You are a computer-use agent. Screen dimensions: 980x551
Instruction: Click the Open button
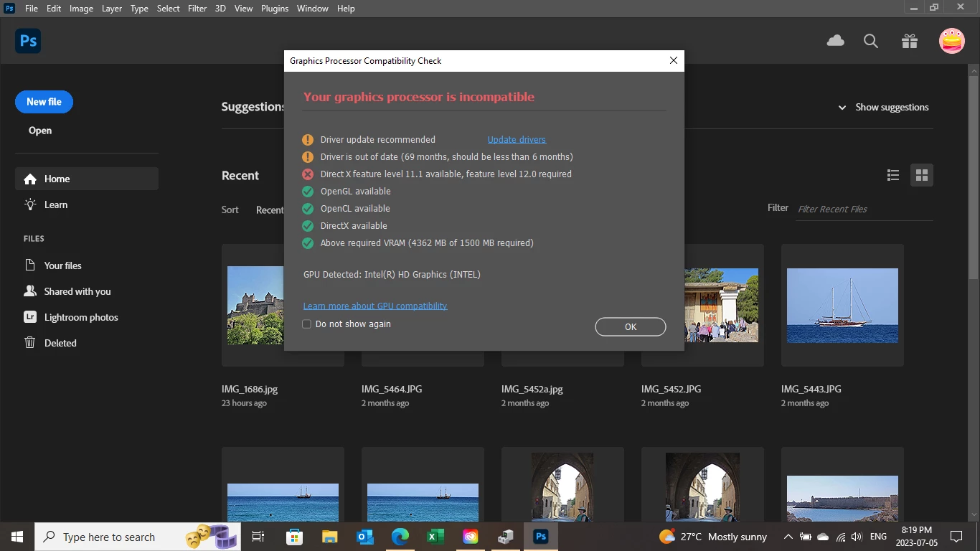pos(40,131)
